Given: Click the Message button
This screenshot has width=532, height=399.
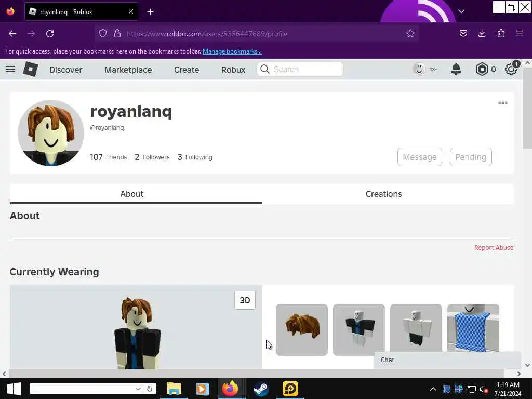Looking at the screenshot, I should tap(420, 157).
